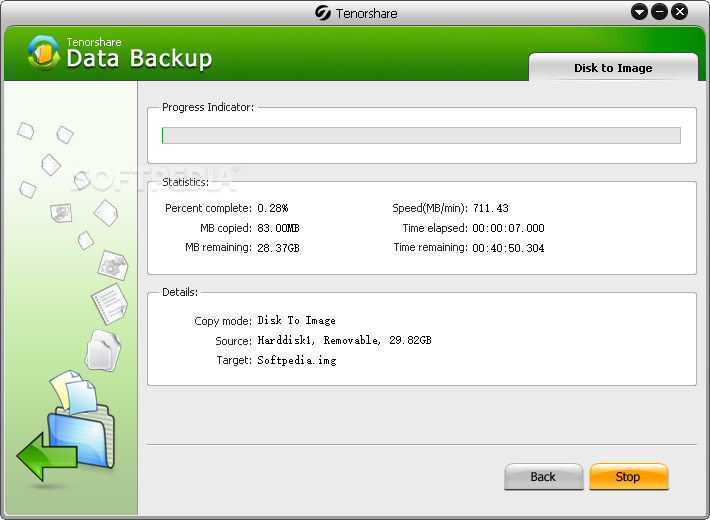Stop the backup process
710x520 pixels.
pyautogui.click(x=628, y=477)
